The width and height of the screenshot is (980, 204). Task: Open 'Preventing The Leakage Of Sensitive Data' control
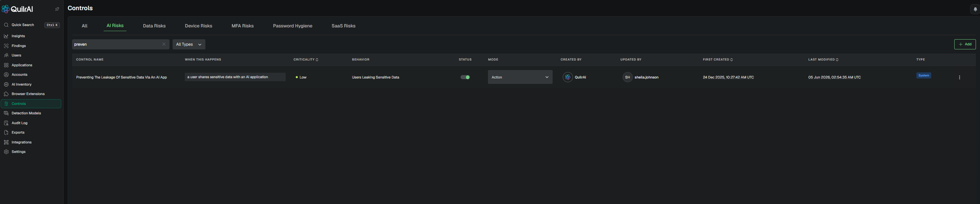(121, 77)
